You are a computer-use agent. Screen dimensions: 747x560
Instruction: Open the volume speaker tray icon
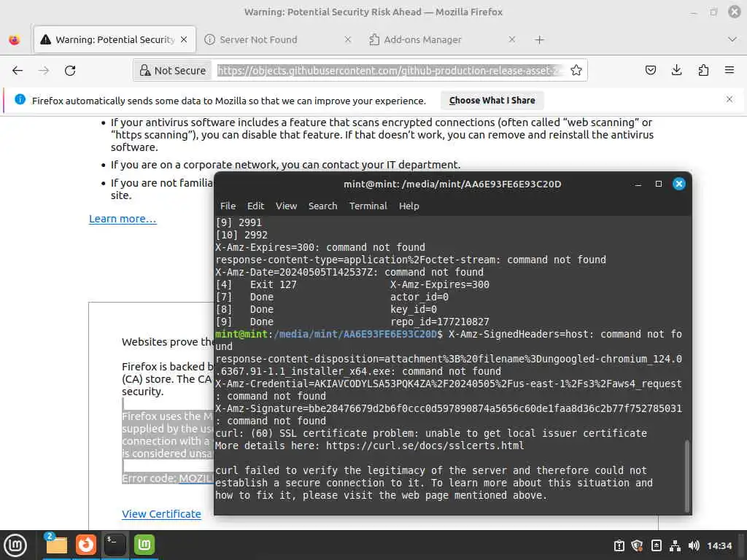click(694, 545)
